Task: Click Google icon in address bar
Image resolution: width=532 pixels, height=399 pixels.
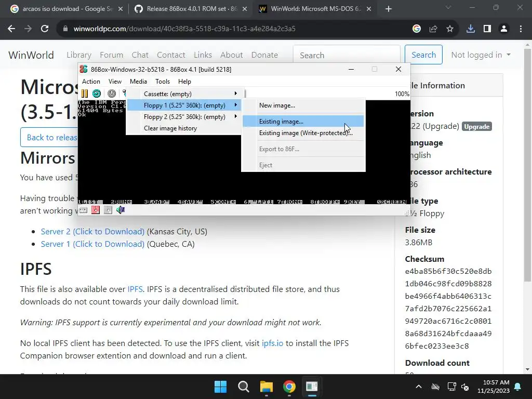Action: click(x=417, y=29)
